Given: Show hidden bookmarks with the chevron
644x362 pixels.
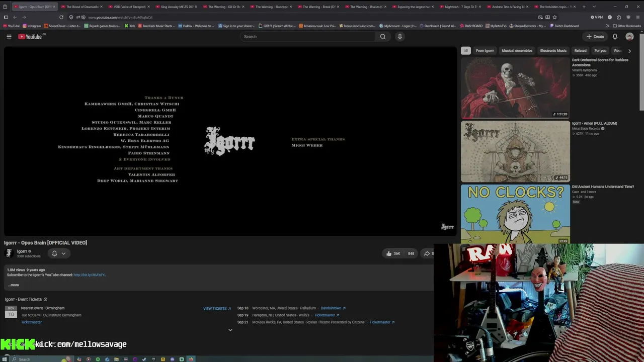Looking at the screenshot, I should pyautogui.click(x=607, y=26).
